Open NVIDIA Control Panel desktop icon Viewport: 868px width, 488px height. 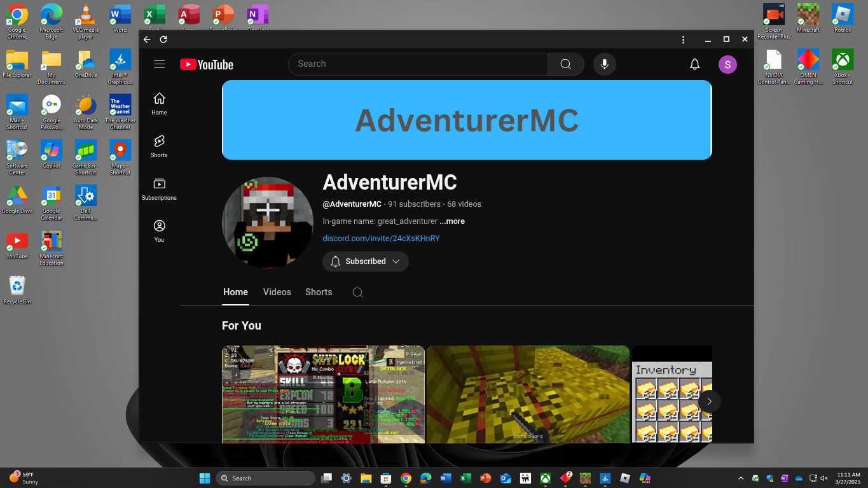coord(774,67)
